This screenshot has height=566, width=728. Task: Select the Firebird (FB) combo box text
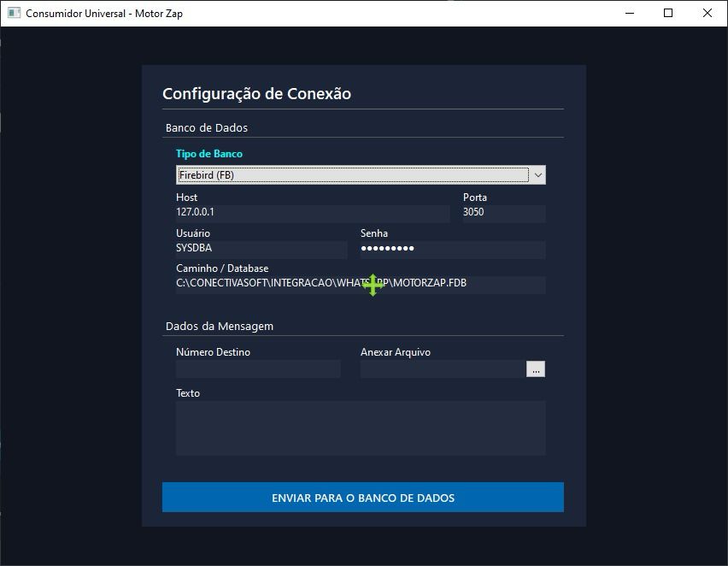pos(351,175)
